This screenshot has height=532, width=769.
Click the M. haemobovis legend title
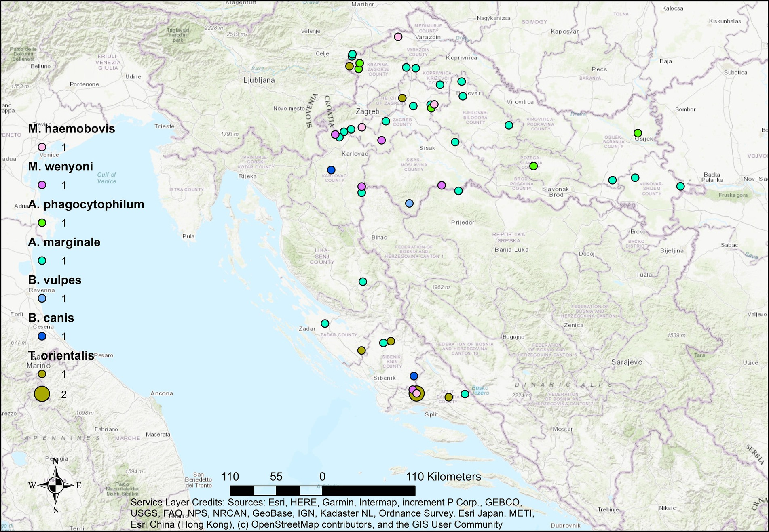[x=72, y=129]
